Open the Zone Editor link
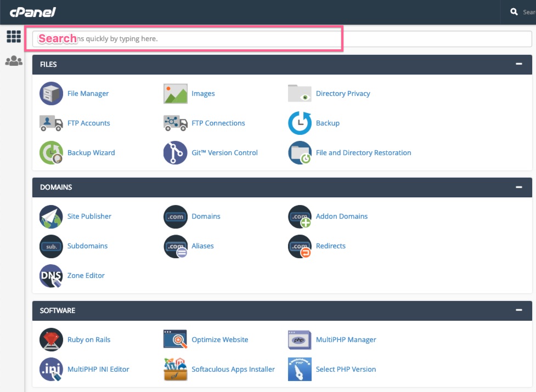This screenshot has height=392, width=536. pos(86,276)
